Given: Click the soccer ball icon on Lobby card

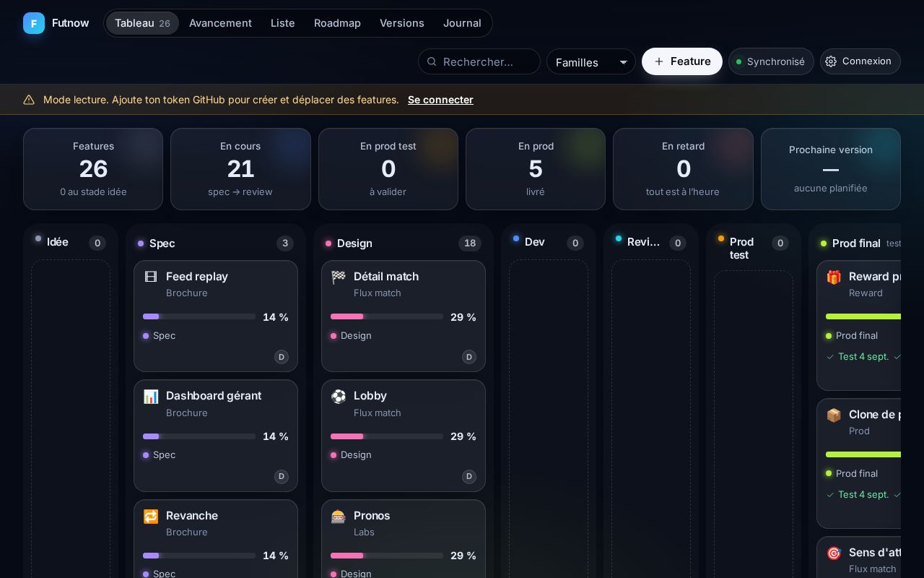Looking at the screenshot, I should click(339, 396).
